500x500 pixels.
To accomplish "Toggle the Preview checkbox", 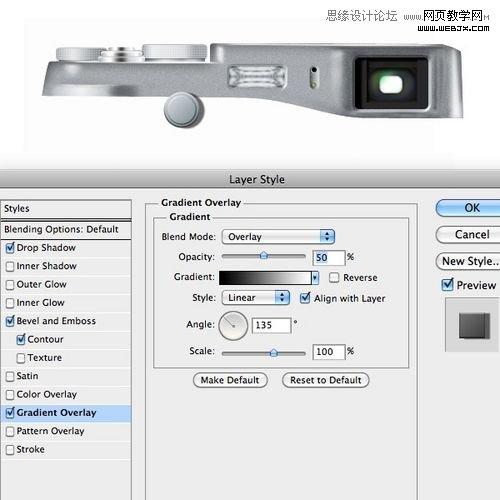I will pyautogui.click(x=447, y=285).
